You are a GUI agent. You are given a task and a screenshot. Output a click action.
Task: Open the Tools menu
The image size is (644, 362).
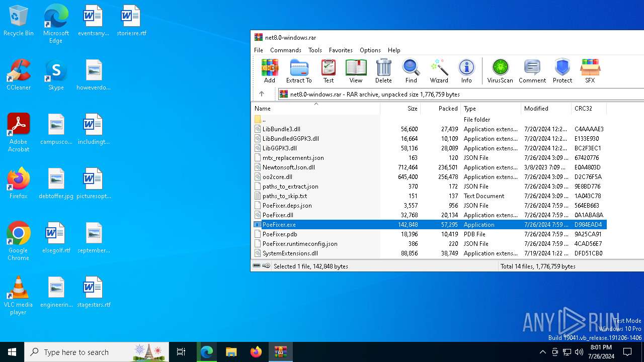click(x=315, y=50)
